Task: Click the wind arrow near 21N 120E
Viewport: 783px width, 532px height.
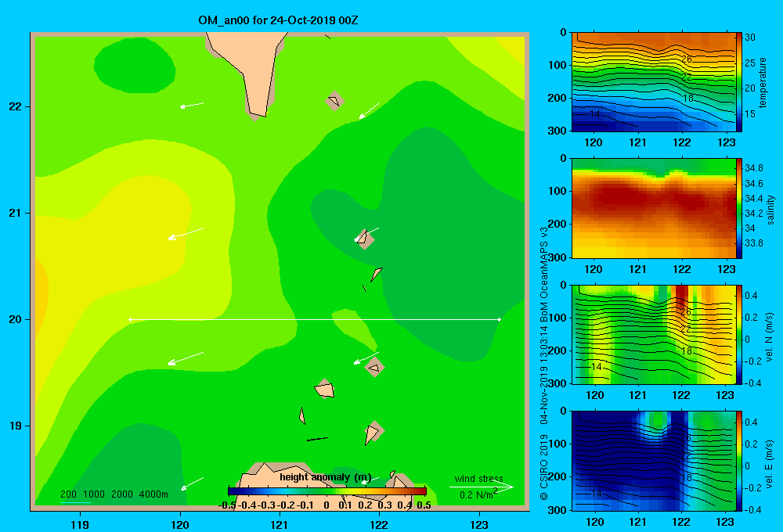Action: tap(186, 234)
